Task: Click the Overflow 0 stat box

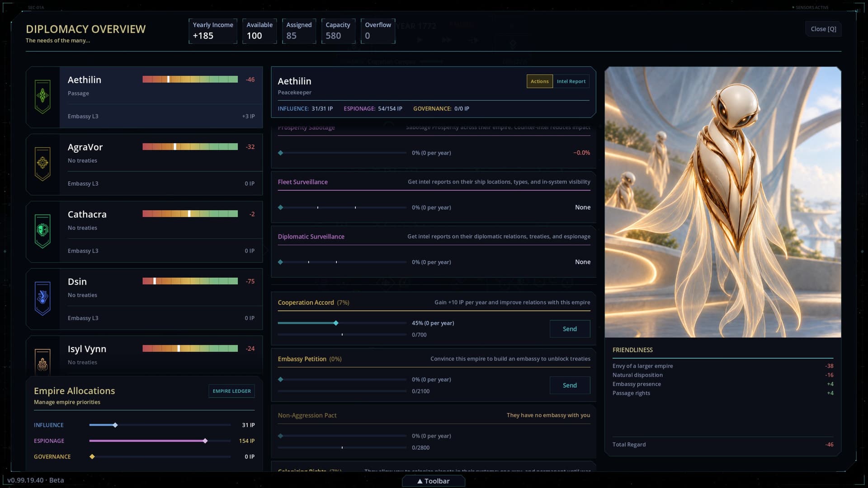Action: pos(378,31)
